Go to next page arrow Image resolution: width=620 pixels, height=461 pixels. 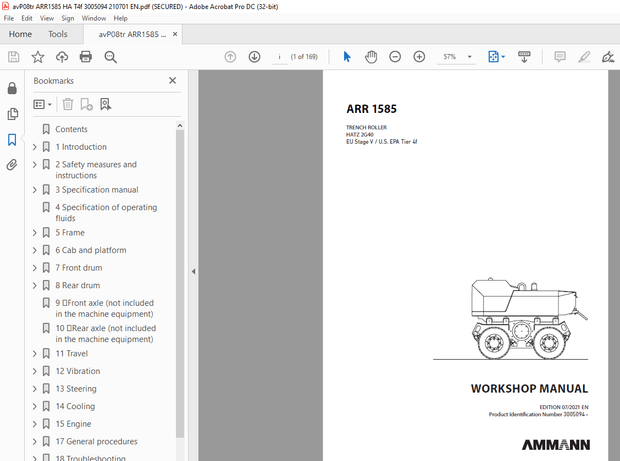point(254,57)
